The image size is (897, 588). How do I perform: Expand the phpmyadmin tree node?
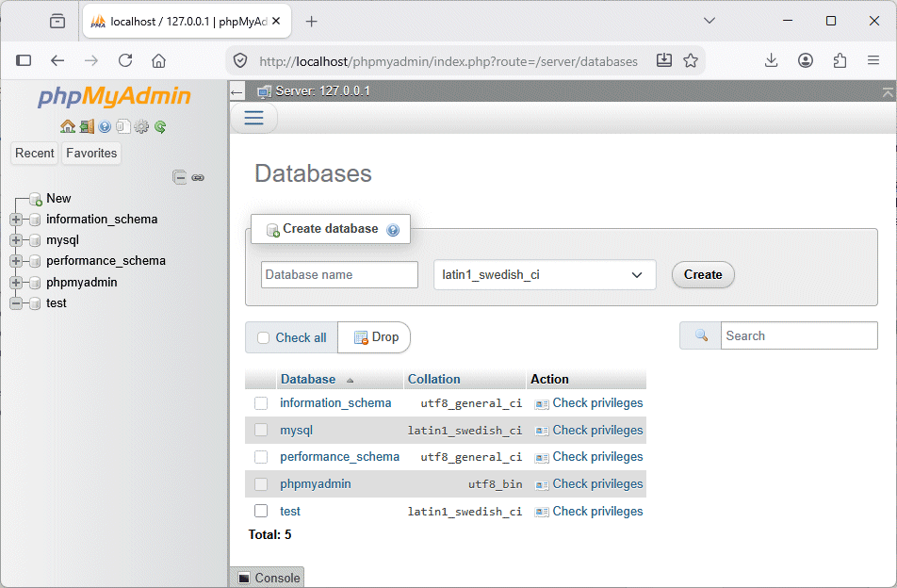pos(16,283)
